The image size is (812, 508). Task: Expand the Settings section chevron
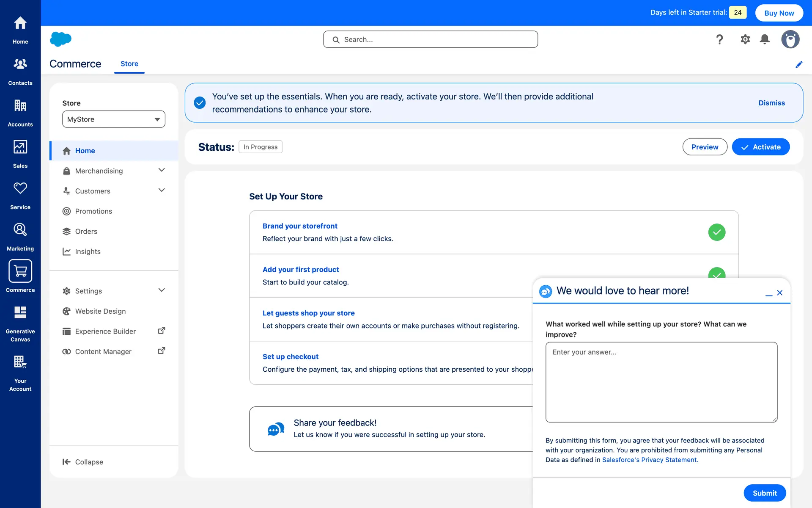pyautogui.click(x=162, y=290)
